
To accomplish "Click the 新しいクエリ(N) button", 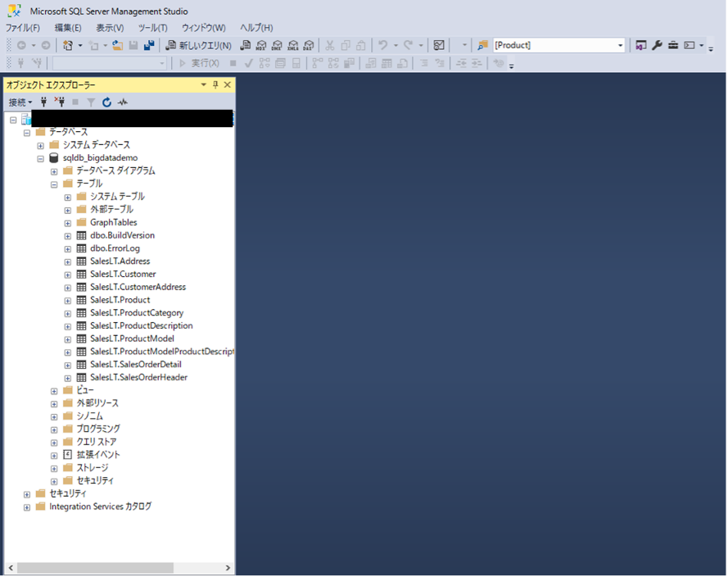I will 199,45.
